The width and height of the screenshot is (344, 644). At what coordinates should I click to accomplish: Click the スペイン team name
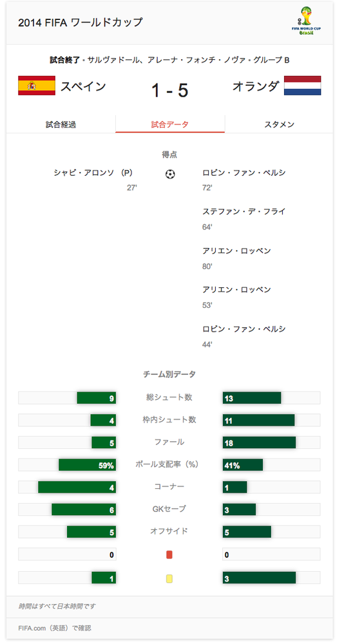tap(84, 86)
